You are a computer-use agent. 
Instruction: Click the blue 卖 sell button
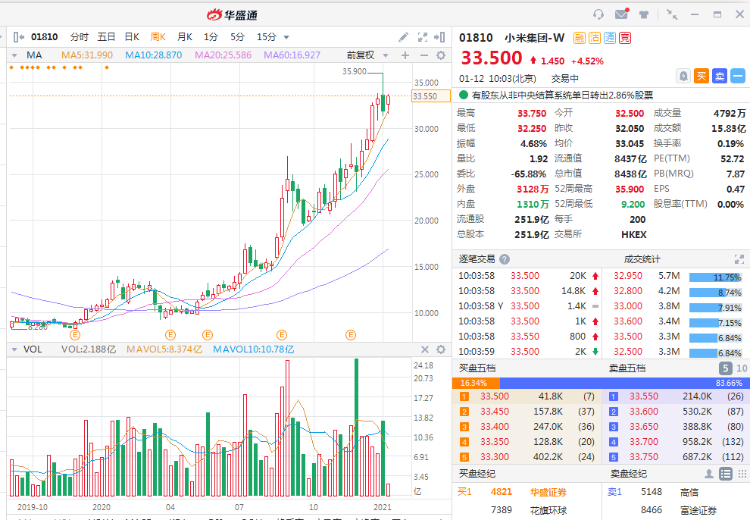click(719, 76)
